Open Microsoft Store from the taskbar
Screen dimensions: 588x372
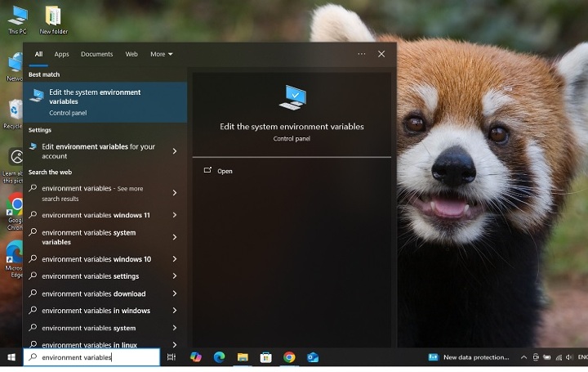tap(266, 357)
